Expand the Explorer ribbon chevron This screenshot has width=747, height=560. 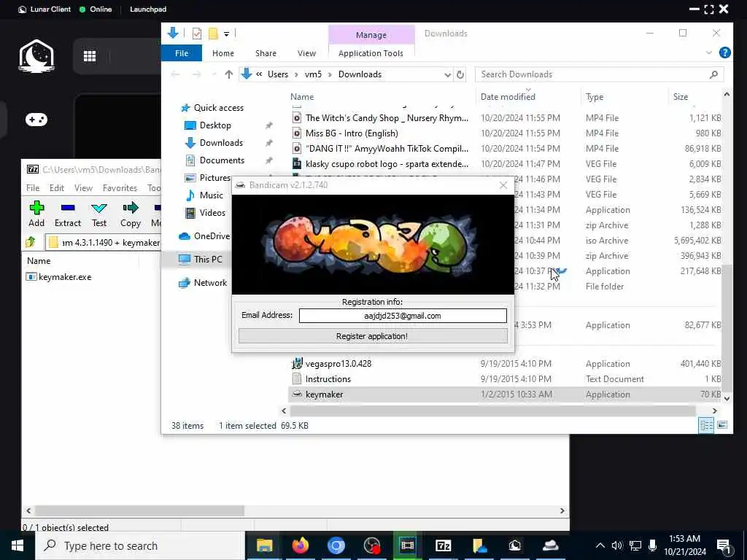(709, 52)
